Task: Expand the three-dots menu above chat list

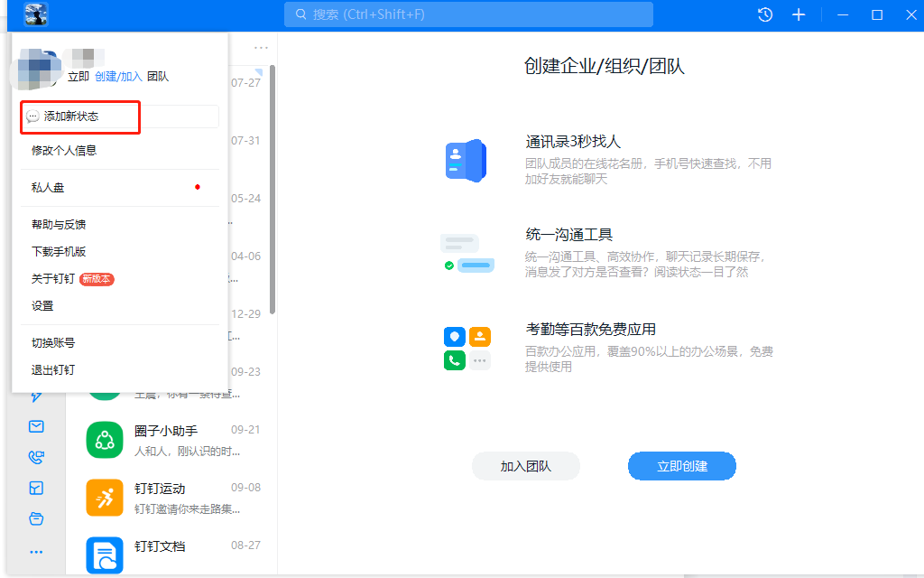Action: (261, 48)
